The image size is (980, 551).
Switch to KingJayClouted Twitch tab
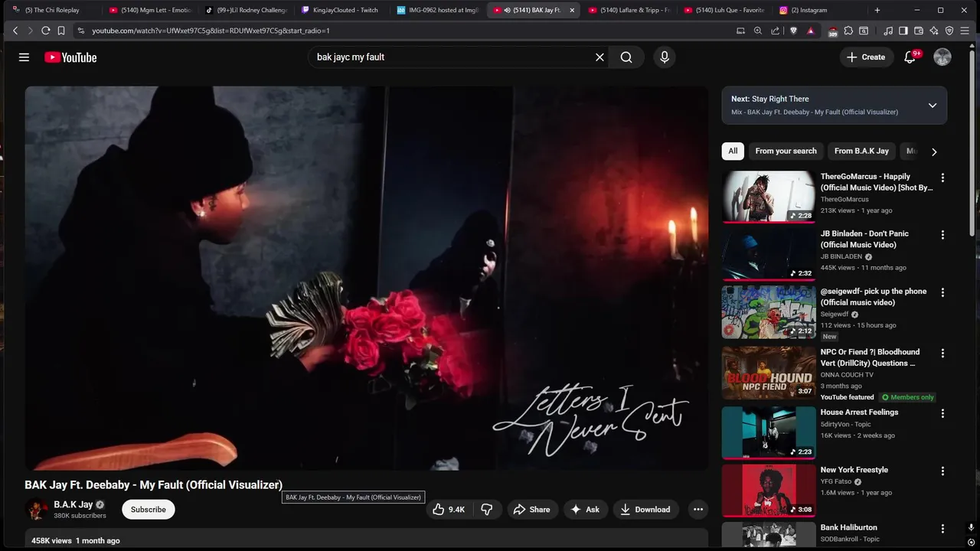[x=341, y=10]
